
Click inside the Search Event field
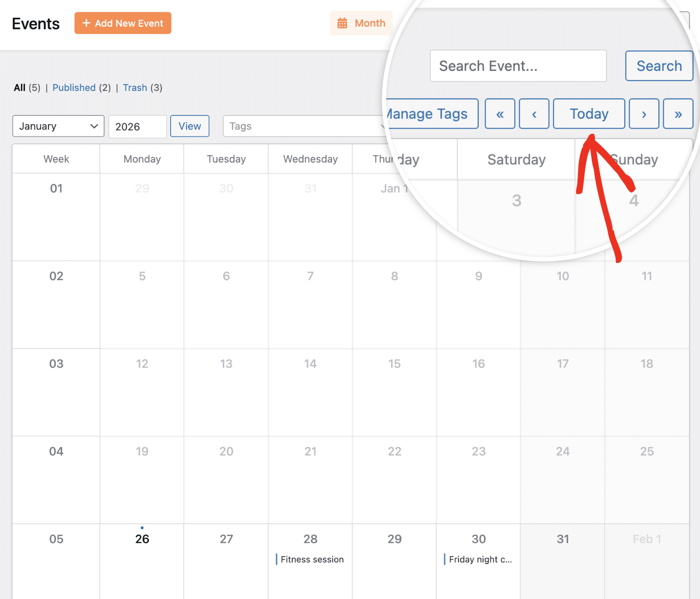(518, 66)
